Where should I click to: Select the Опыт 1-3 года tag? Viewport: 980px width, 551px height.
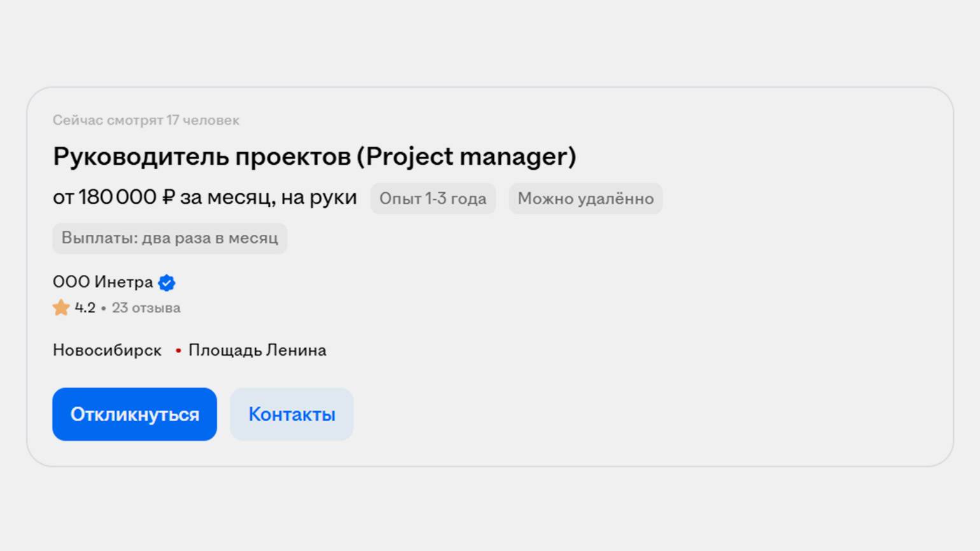[x=433, y=199]
